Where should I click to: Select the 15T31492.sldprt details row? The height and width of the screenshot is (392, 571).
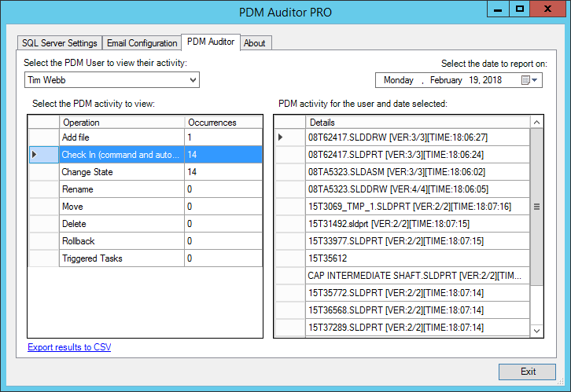(x=402, y=224)
